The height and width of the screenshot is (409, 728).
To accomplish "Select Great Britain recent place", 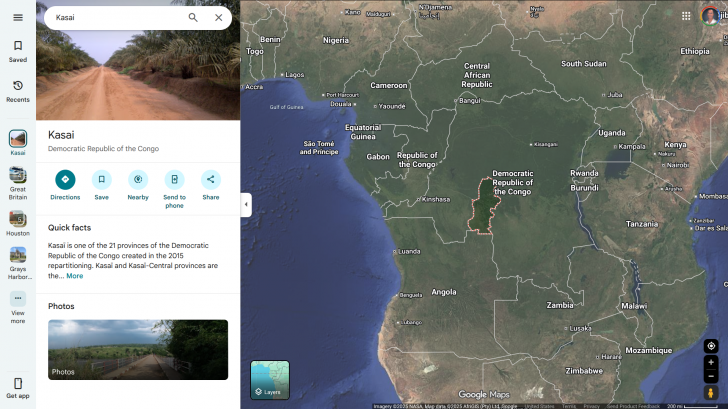I will click(x=17, y=180).
